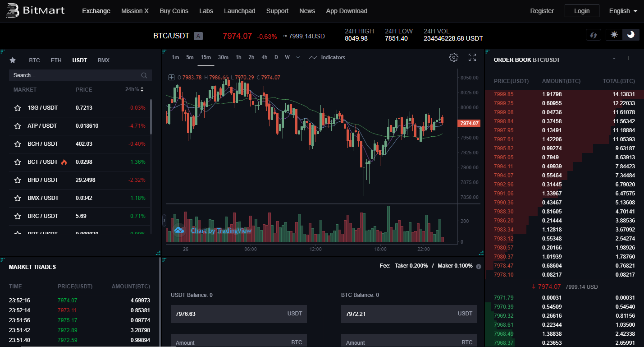Image resolution: width=644 pixels, height=347 pixels.
Task: Favorite the 1SG / USDT pair star
Action: (18, 108)
